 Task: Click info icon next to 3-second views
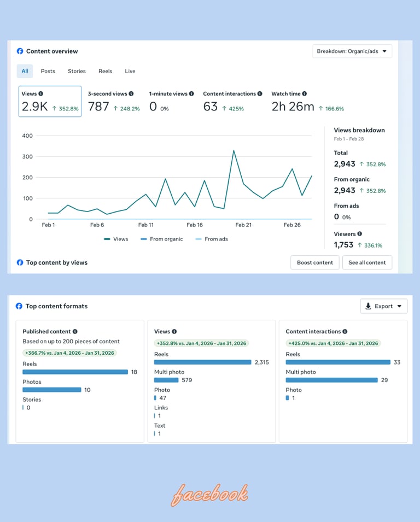[x=131, y=94]
